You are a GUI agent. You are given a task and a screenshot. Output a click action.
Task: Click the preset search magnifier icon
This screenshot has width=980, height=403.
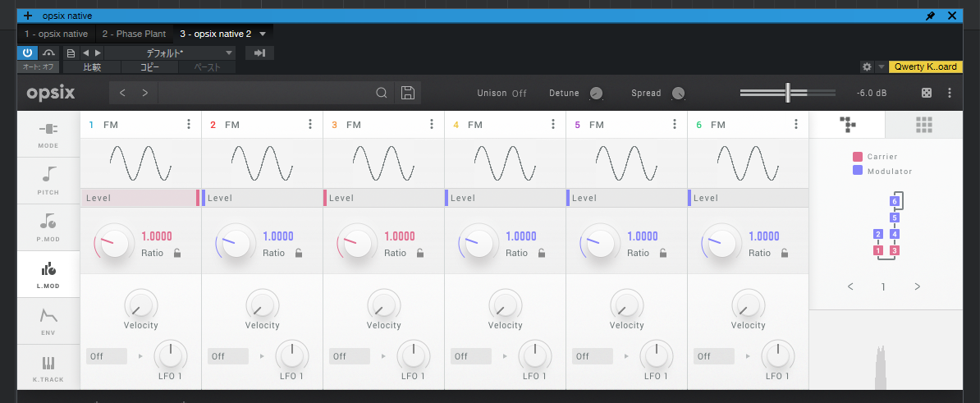coord(382,93)
